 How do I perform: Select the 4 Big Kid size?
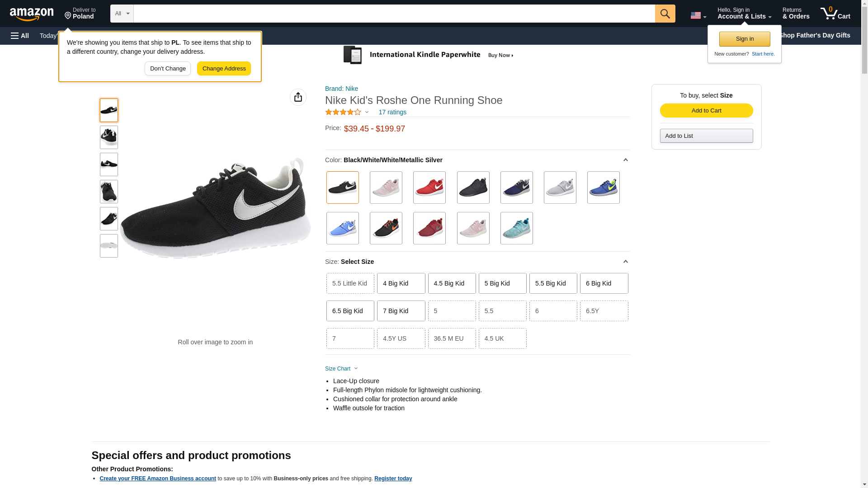401,283
